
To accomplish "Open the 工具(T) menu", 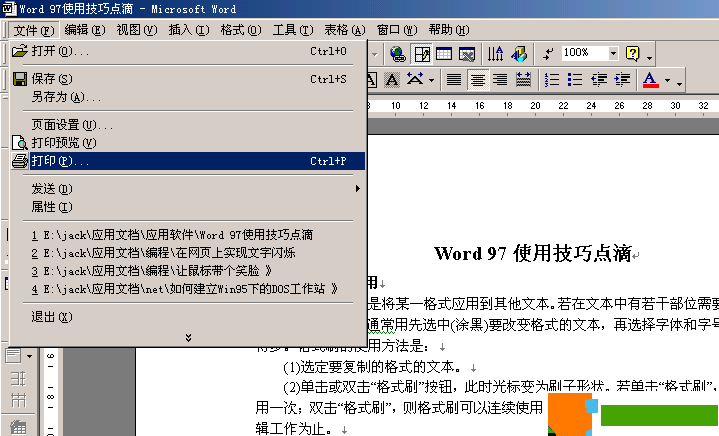I will [293, 30].
